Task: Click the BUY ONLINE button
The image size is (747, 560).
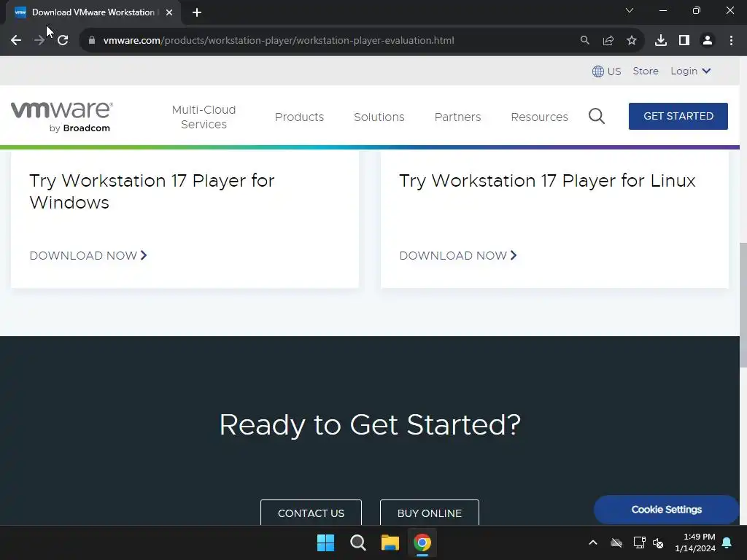Action: coord(430,513)
